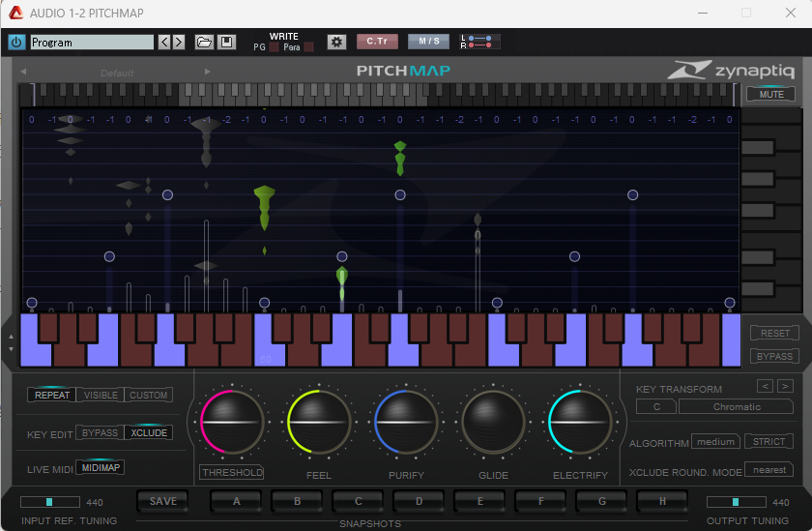The width and height of the screenshot is (812, 531).
Task: Enable BYPASS in Key Edit
Action: tap(100, 432)
